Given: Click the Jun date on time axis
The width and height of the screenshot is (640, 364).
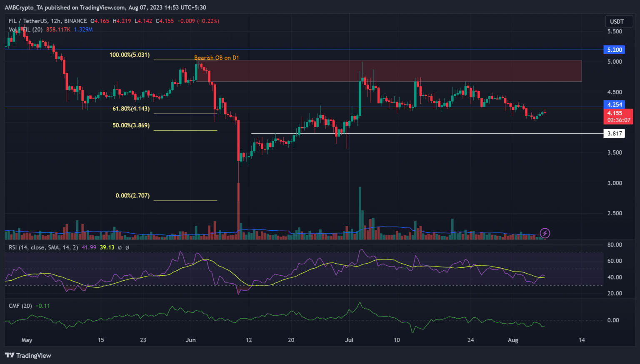Looking at the screenshot, I should click(x=190, y=340).
